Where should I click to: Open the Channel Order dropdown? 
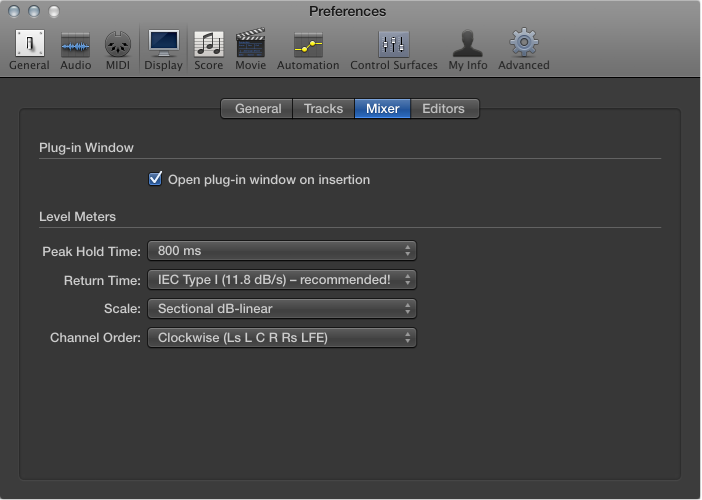pyautogui.click(x=282, y=338)
